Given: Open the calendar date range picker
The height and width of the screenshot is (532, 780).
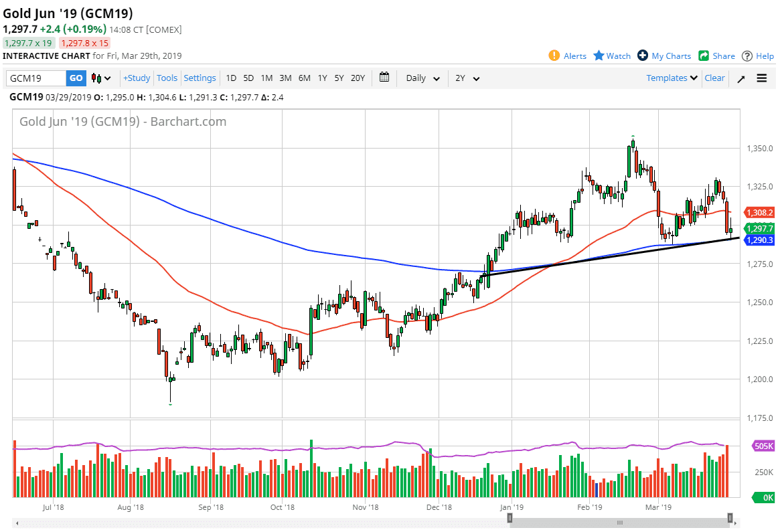Looking at the screenshot, I should pos(384,78).
